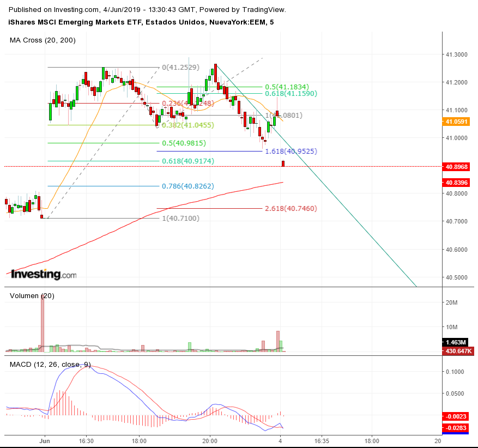Click the 20M volume axis label
The image size is (478, 448).
pyautogui.click(x=451, y=302)
